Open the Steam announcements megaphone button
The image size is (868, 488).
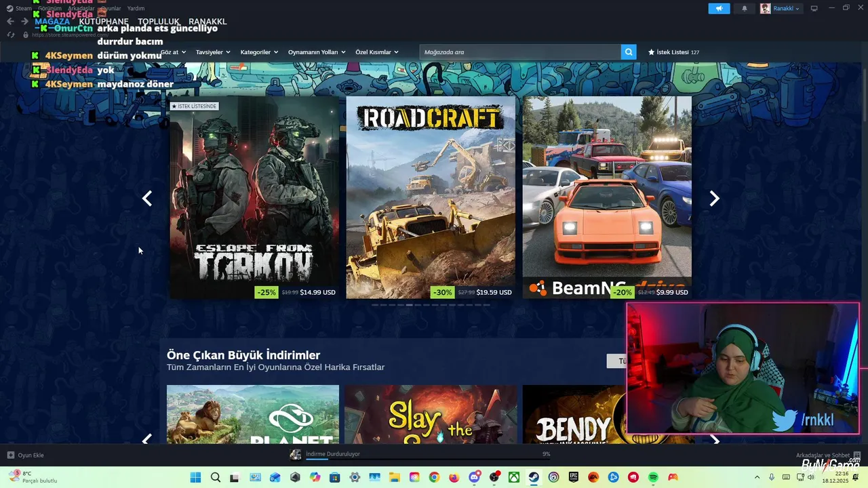(719, 8)
